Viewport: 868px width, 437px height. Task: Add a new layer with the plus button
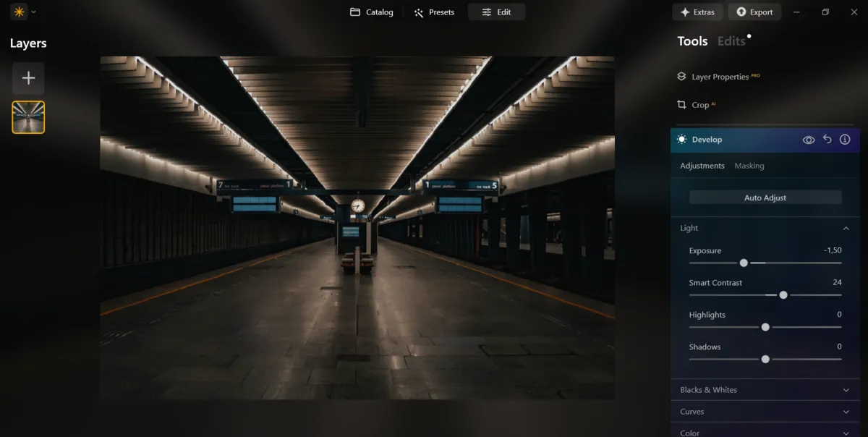coord(28,77)
